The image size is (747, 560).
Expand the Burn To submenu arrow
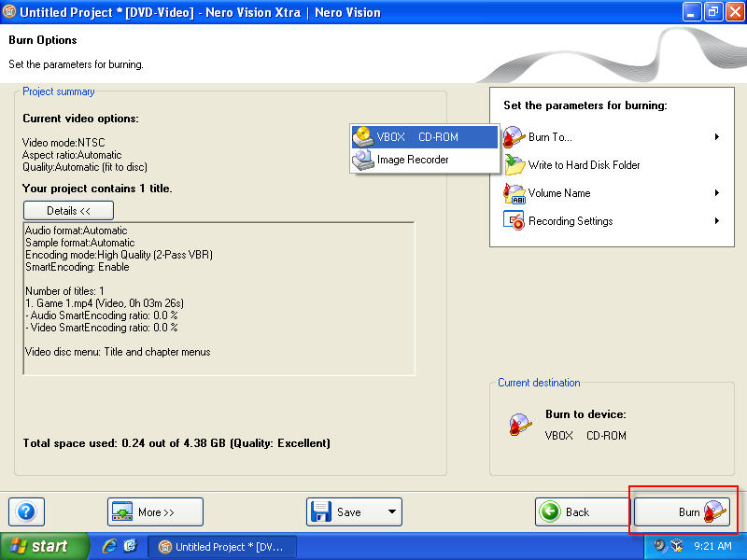[x=716, y=137]
